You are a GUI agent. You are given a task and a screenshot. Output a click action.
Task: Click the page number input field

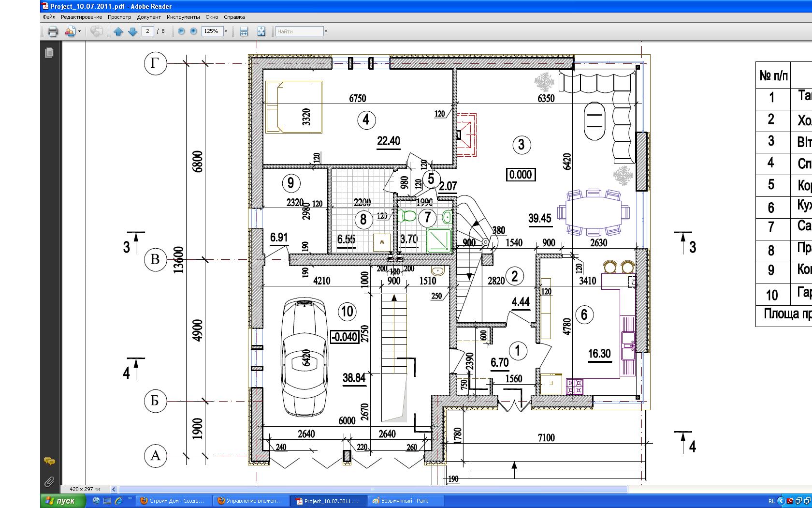148,31
